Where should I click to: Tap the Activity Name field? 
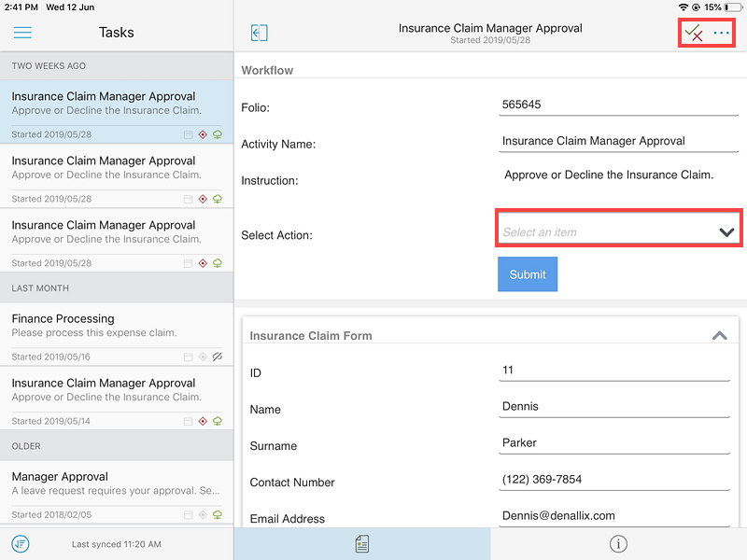pos(619,142)
